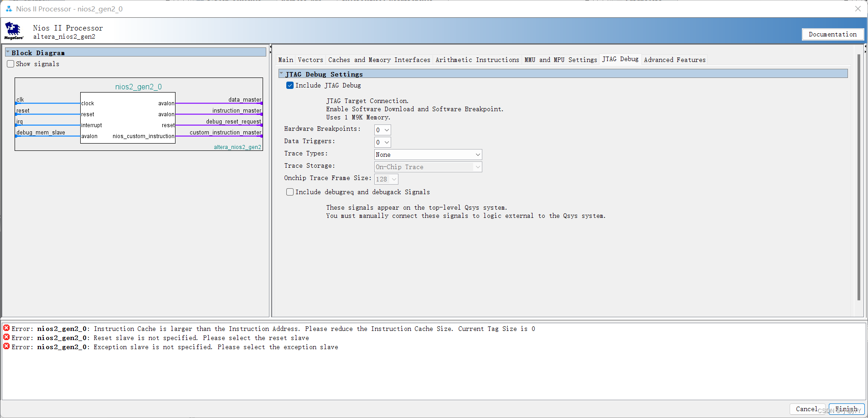Open Trace Storage dropdown
Screen dimensions: 868x418
point(428,167)
